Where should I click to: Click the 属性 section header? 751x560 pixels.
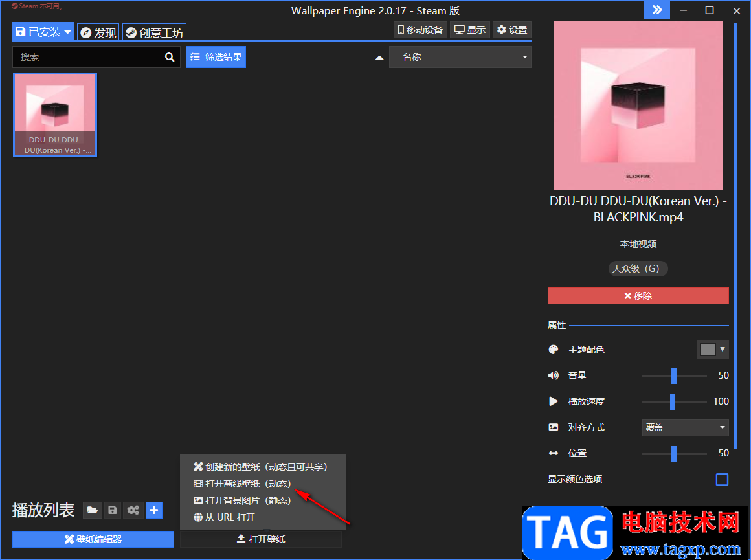557,325
